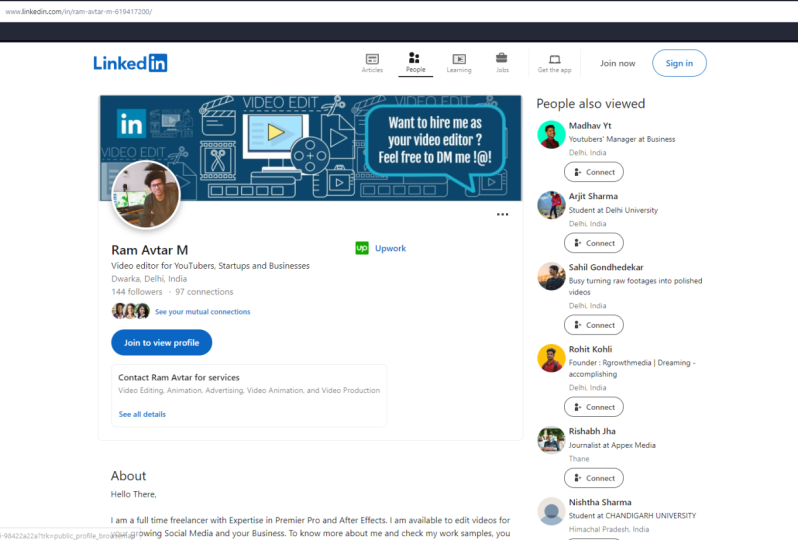Image resolution: width=798 pixels, height=540 pixels.
Task: Connect with Rohit Kohli
Action: pyautogui.click(x=594, y=407)
